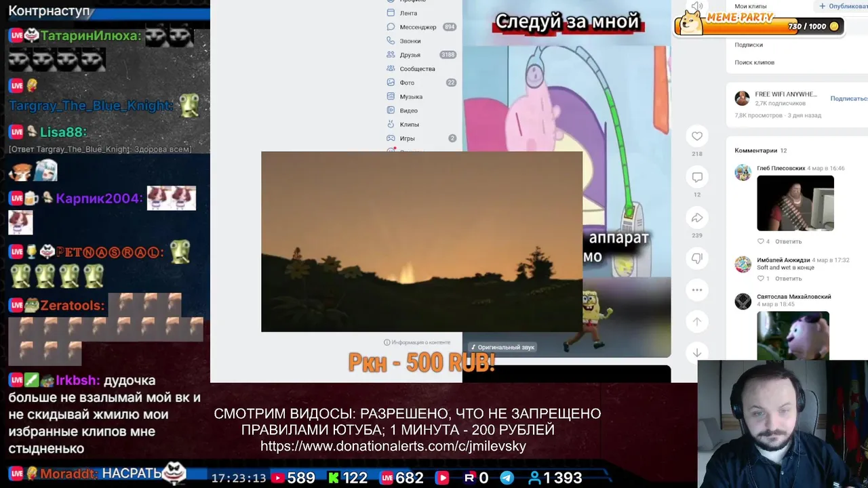Open the FREE WIFI ANYWHE... channel name
Viewport: 868px width, 488px height.
(786, 94)
